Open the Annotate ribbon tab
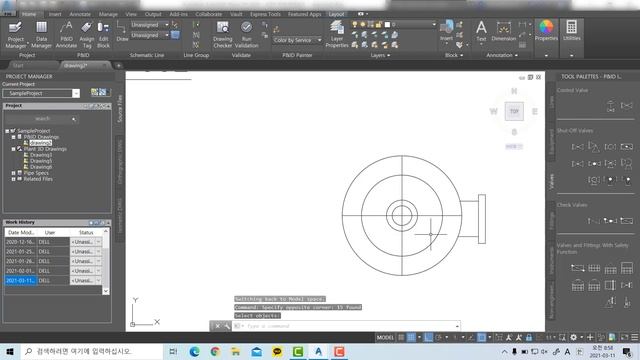 (80, 14)
